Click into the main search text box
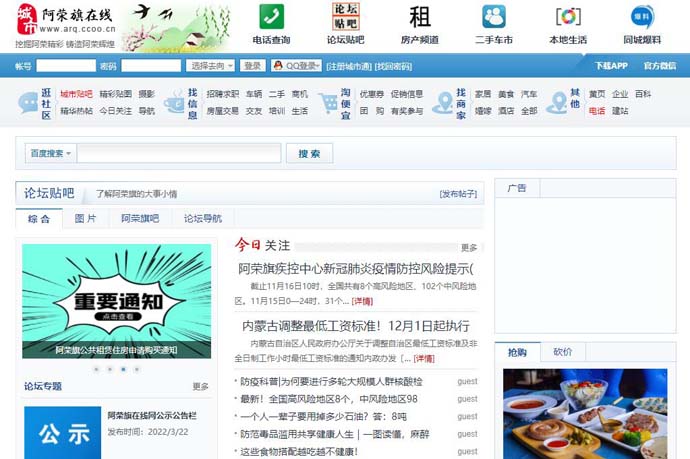Image resolution: width=690 pixels, height=459 pixels. click(x=179, y=154)
